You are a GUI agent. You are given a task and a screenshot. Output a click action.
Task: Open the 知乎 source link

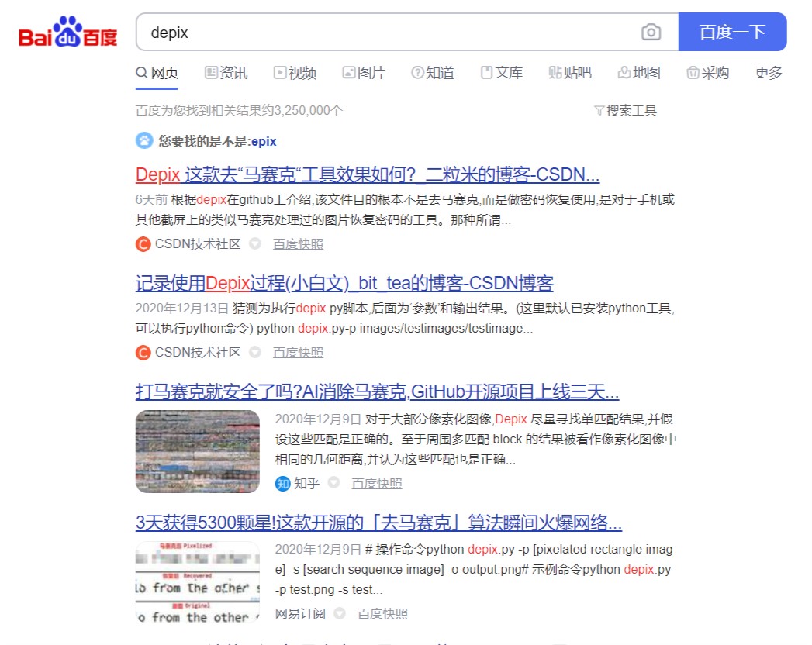(x=306, y=484)
